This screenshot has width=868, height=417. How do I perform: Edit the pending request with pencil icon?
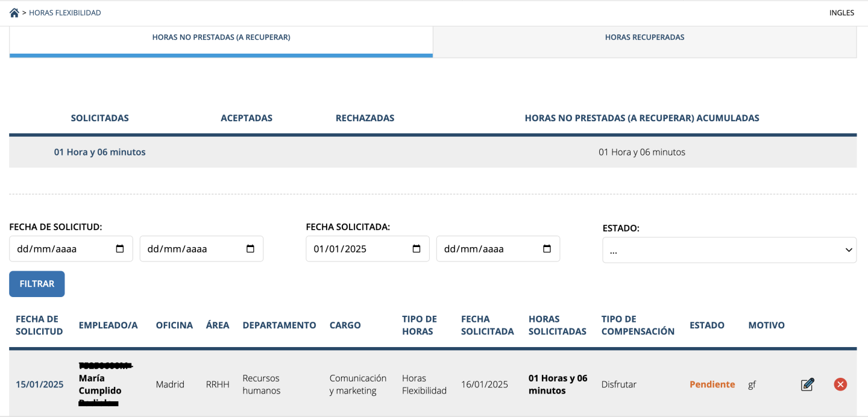coord(807,384)
